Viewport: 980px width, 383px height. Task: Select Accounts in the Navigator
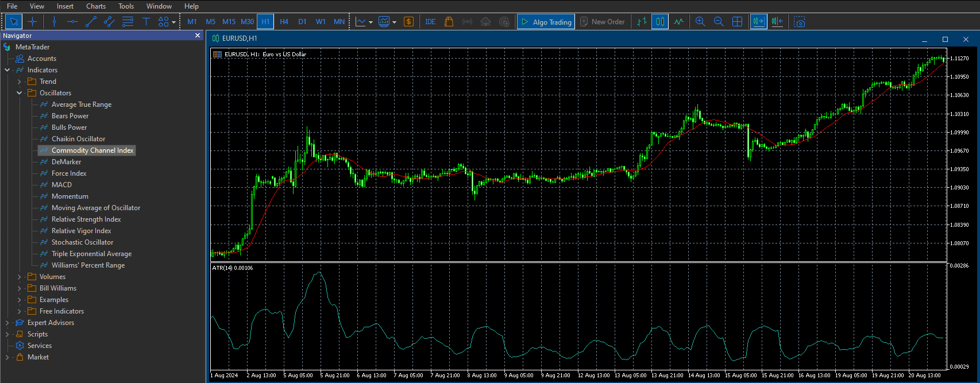click(42, 59)
